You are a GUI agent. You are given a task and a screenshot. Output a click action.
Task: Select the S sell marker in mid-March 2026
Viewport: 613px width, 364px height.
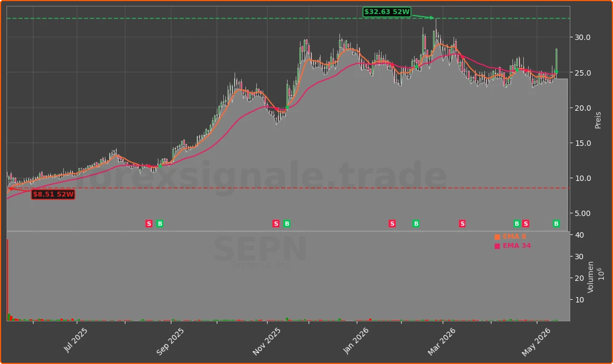click(463, 224)
